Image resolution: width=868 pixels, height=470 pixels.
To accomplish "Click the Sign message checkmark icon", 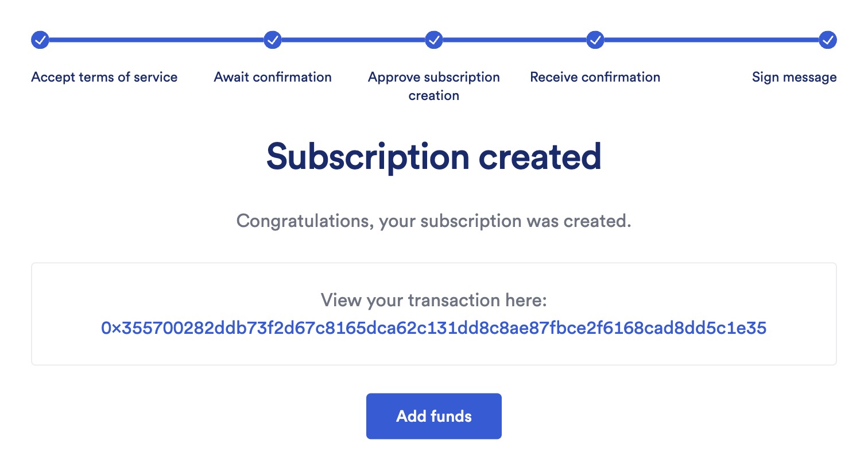I will (x=827, y=40).
